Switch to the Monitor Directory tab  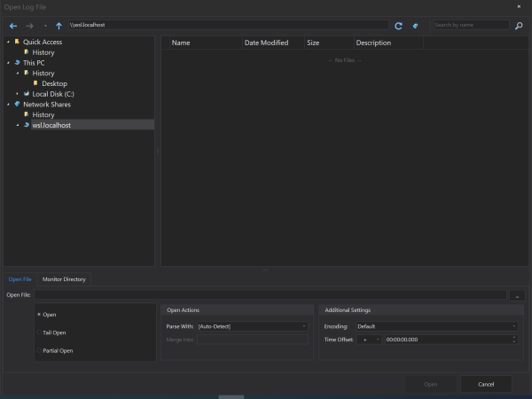[x=64, y=279]
